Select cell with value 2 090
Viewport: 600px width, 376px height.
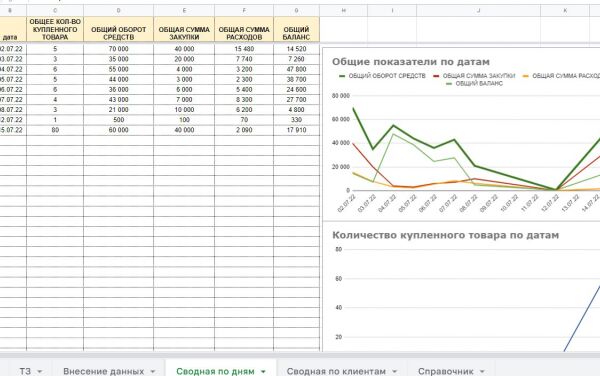coord(244,130)
